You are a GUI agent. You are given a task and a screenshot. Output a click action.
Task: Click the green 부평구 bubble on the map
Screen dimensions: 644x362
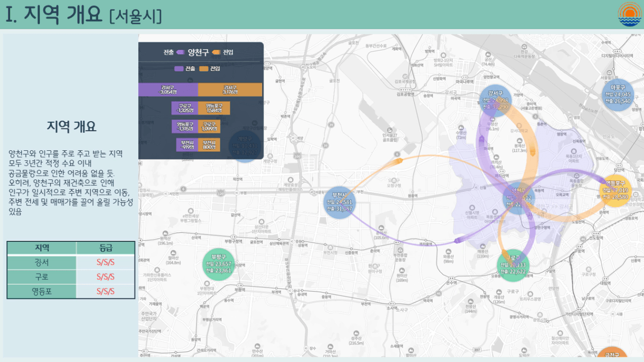click(219, 265)
